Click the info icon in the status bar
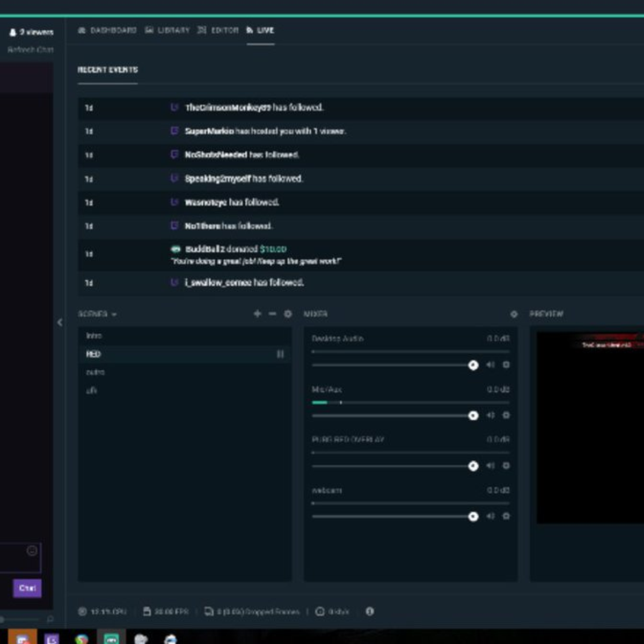 (x=369, y=611)
